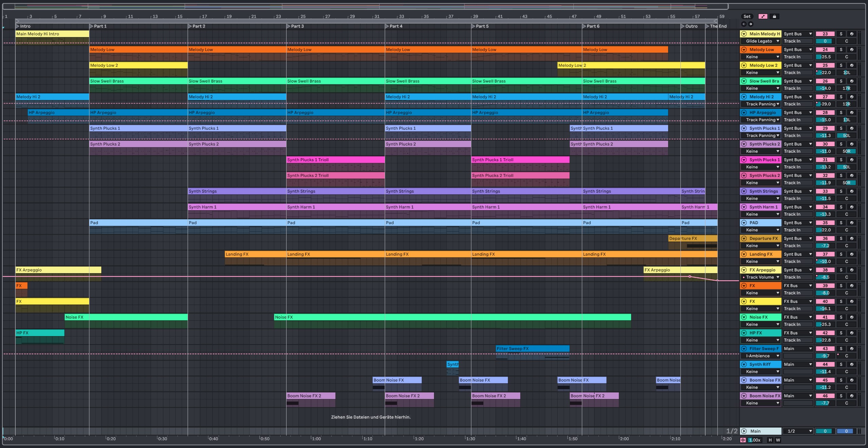Screen dimensions: 868x448
Task: Solo the Landing FX track
Action: coord(841,254)
